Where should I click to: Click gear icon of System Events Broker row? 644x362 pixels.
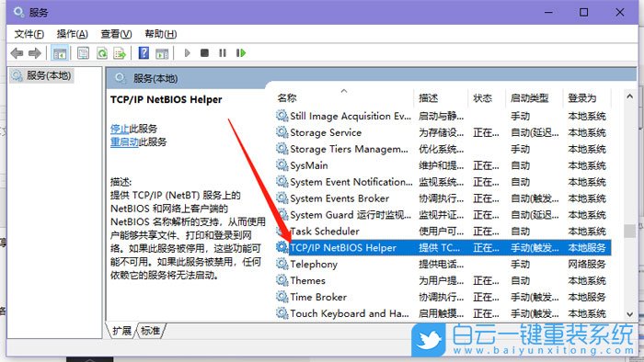click(x=282, y=198)
